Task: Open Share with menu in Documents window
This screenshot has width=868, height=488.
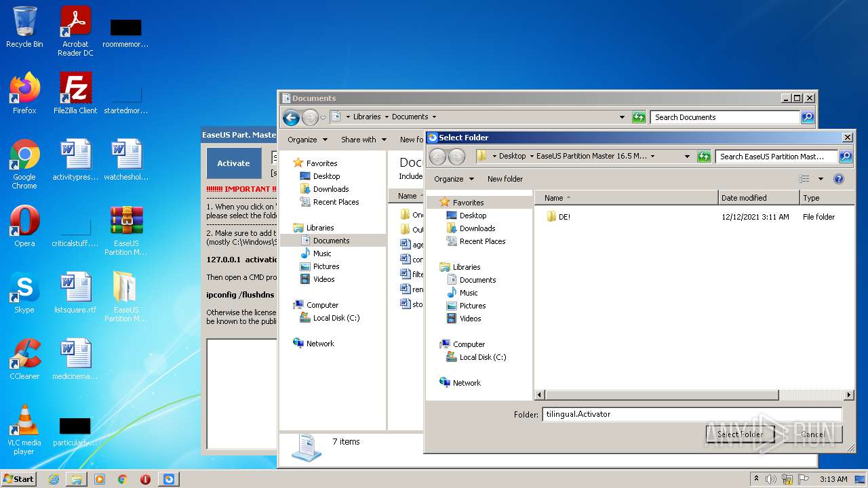Action: [x=363, y=140]
